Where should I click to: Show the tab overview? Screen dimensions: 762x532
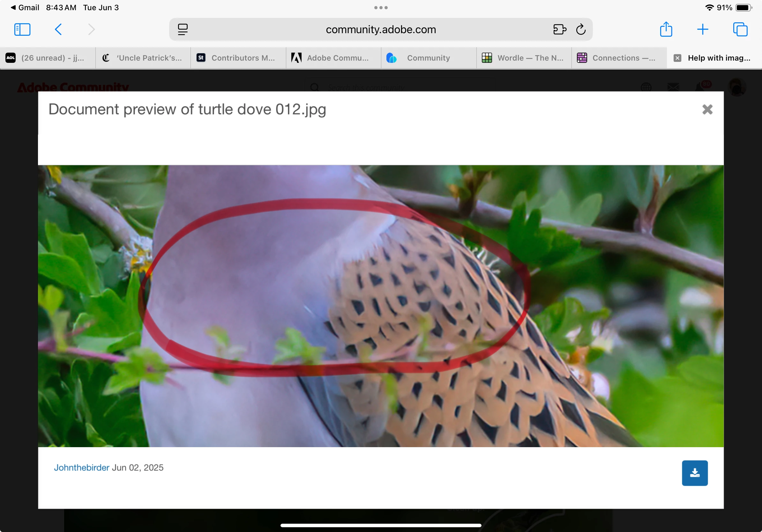coord(740,30)
